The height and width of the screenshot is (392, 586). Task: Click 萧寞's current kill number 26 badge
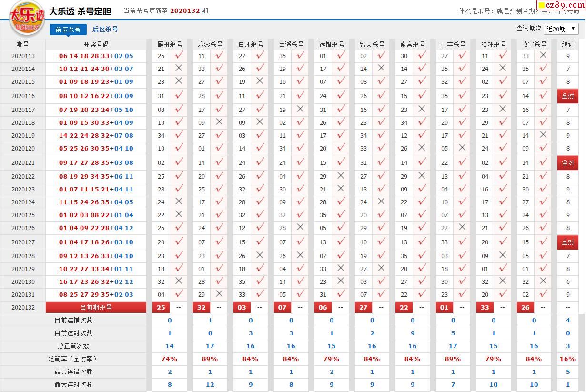tap(525, 308)
